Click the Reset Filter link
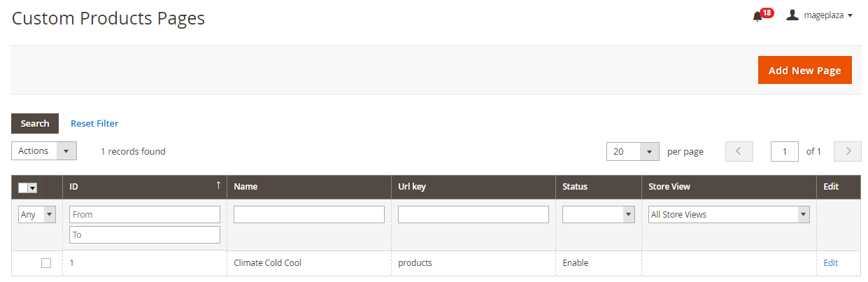The height and width of the screenshot is (282, 868). pos(94,124)
